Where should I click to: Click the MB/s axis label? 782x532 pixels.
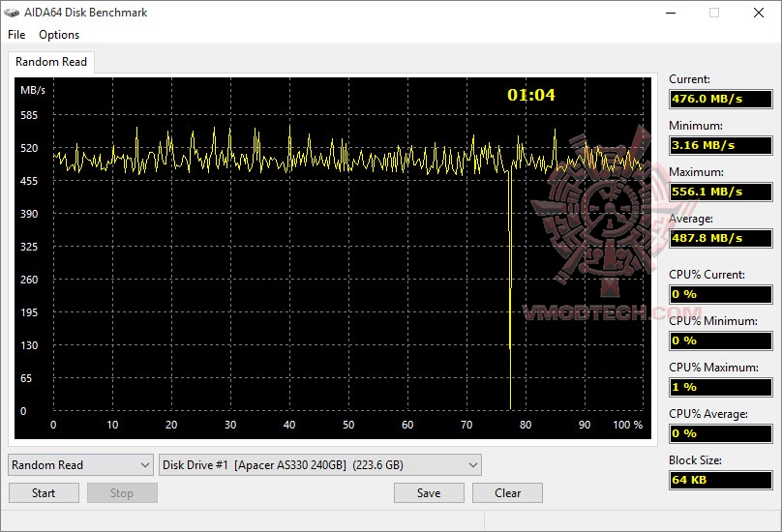coord(33,90)
